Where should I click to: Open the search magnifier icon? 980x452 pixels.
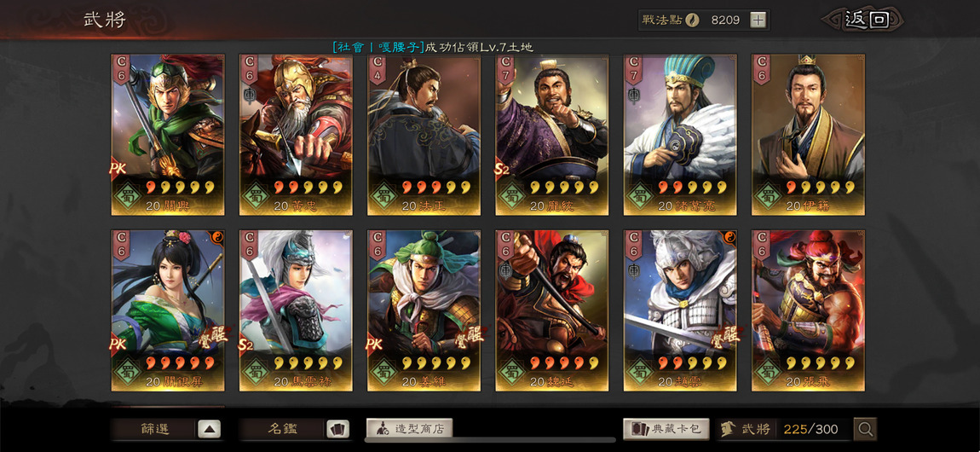coord(865,429)
